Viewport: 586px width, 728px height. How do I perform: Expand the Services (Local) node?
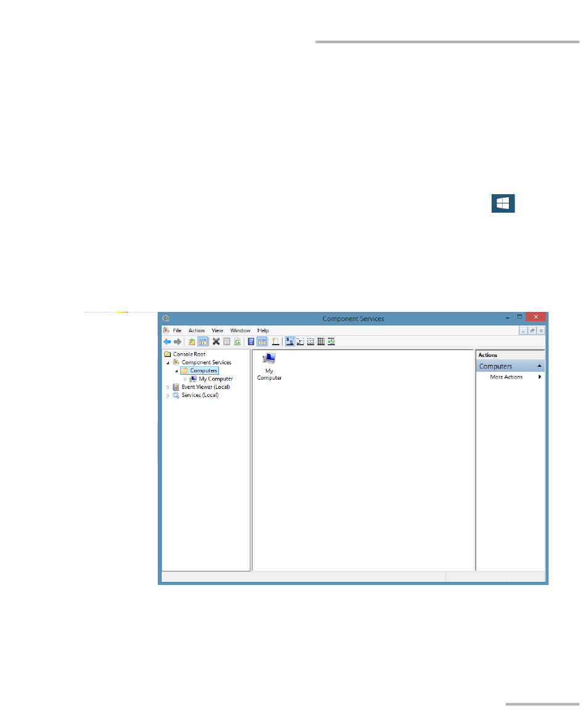pyautogui.click(x=168, y=396)
